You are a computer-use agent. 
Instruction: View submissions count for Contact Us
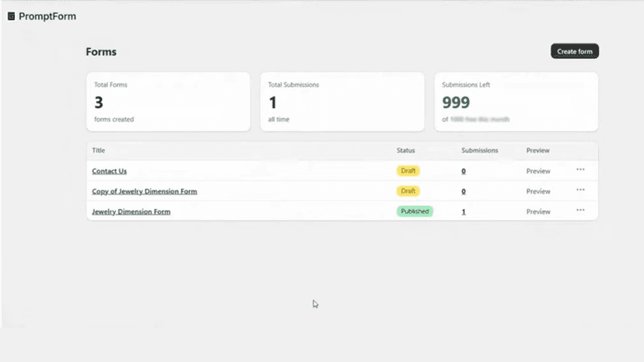coord(464,171)
